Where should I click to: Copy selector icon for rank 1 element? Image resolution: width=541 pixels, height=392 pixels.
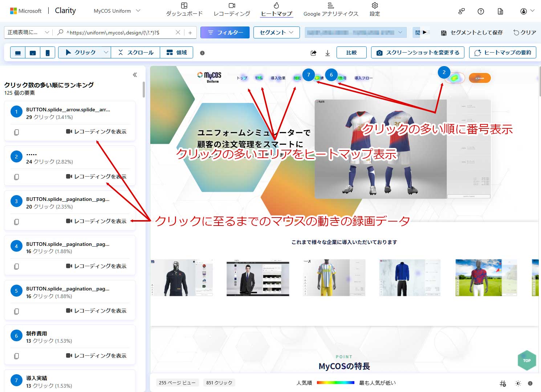tap(16, 132)
